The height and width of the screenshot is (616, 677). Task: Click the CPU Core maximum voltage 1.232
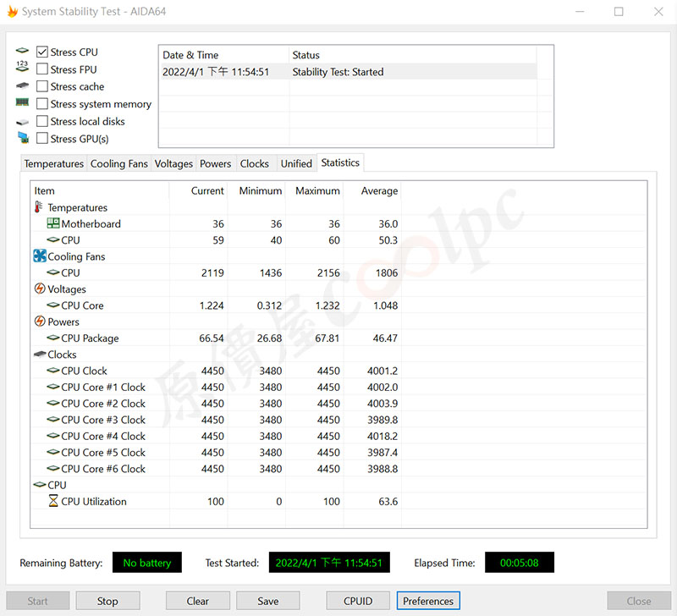[x=327, y=305]
